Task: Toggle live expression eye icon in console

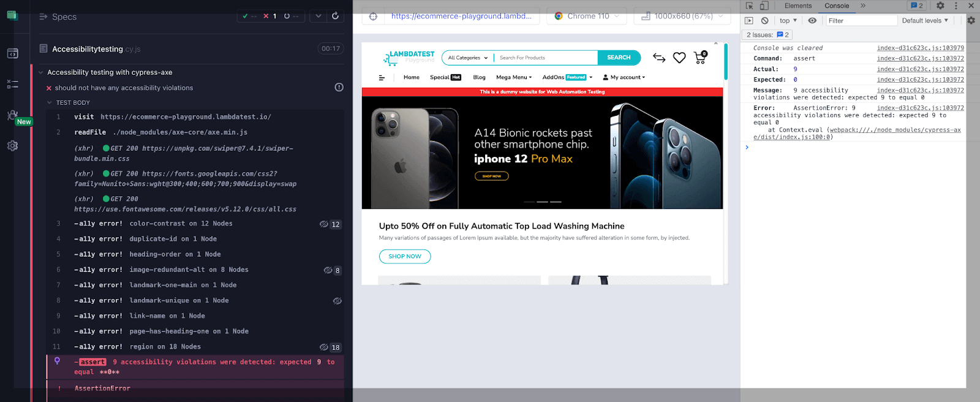Action: coord(812,21)
